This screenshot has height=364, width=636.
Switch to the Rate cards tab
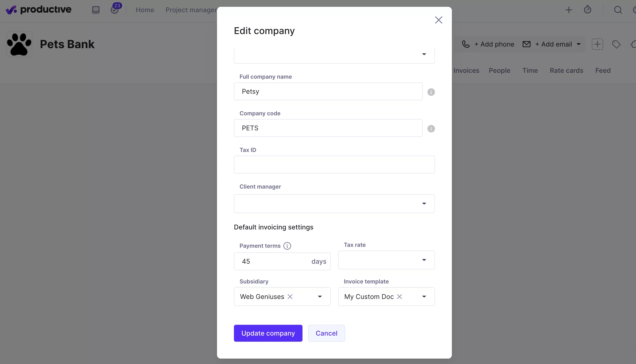566,71
